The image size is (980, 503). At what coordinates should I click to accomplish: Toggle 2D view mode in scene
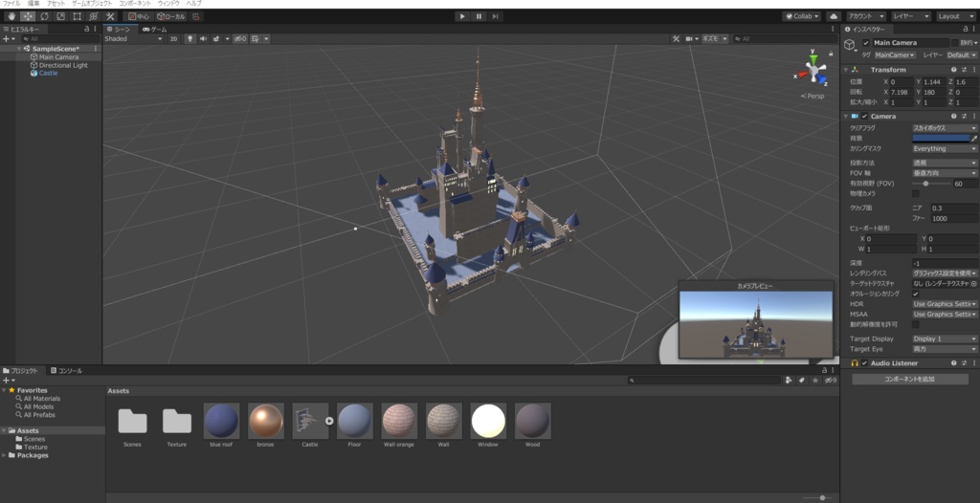pos(173,39)
